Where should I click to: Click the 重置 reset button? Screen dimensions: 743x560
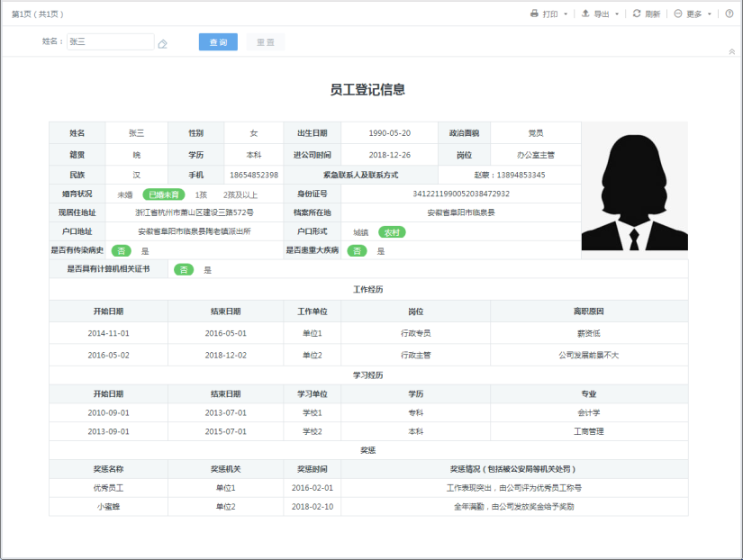[266, 42]
